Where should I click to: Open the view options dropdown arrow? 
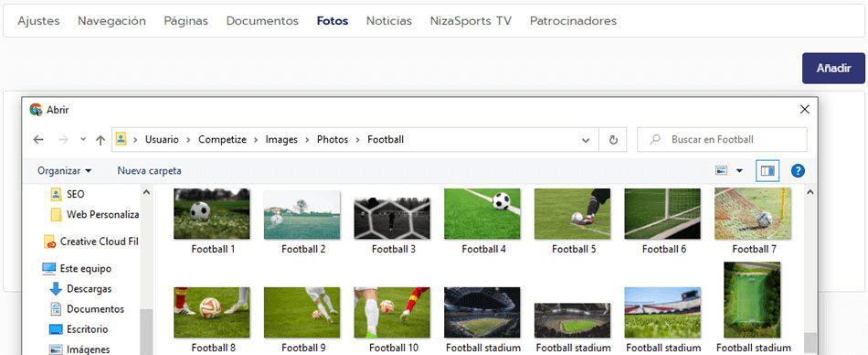click(x=739, y=171)
